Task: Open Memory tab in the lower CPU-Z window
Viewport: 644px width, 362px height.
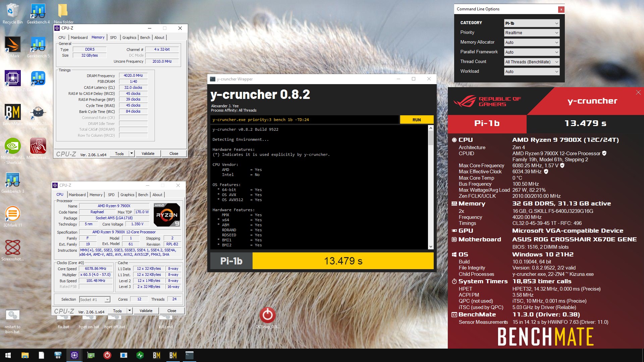Action: (x=96, y=195)
